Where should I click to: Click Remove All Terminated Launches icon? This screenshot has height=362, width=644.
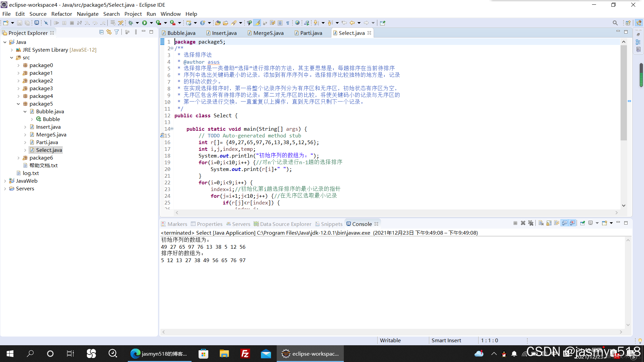531,223
